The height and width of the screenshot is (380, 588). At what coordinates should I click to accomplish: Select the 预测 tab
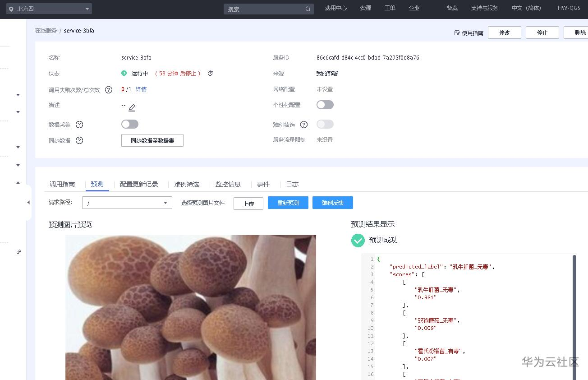[x=97, y=184]
